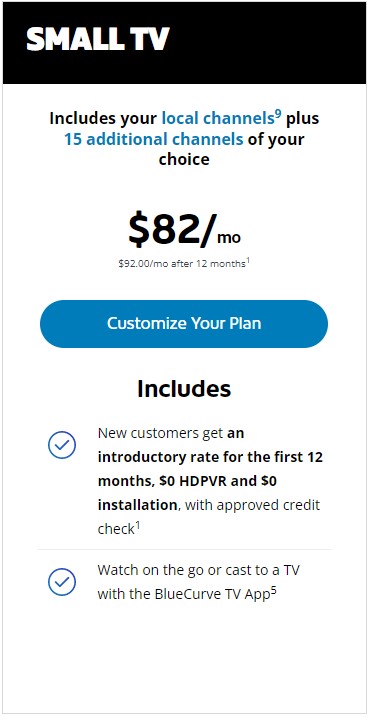Follow the "15 additional channels" link

[x=153, y=139]
